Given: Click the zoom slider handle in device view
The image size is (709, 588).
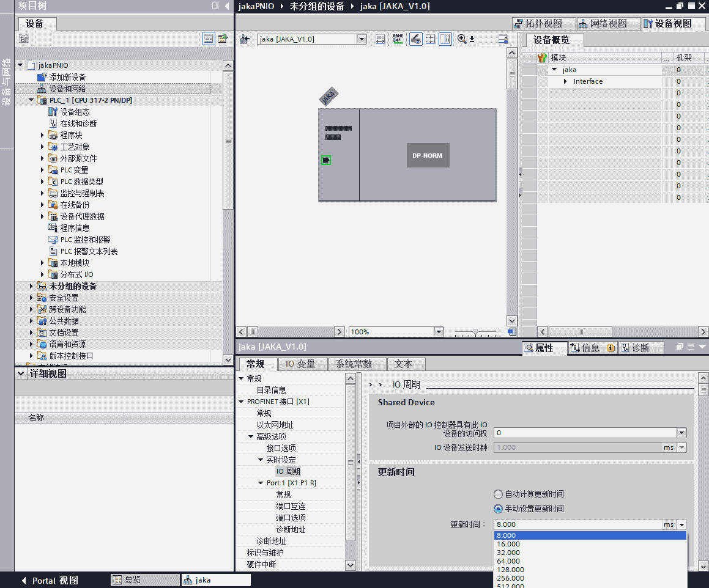Looking at the screenshot, I should [x=476, y=332].
